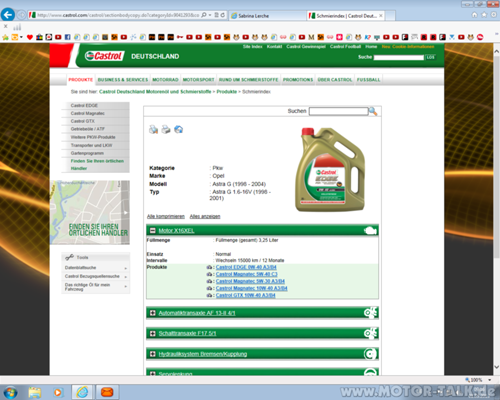Switch to the Sabrina Lerche browser tab

coord(267,16)
